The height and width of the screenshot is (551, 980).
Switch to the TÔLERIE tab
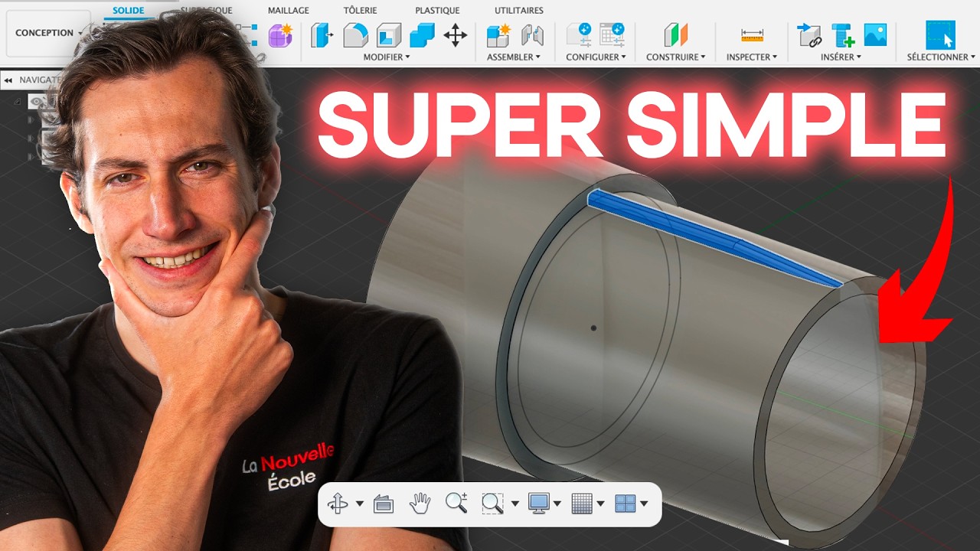362,11
